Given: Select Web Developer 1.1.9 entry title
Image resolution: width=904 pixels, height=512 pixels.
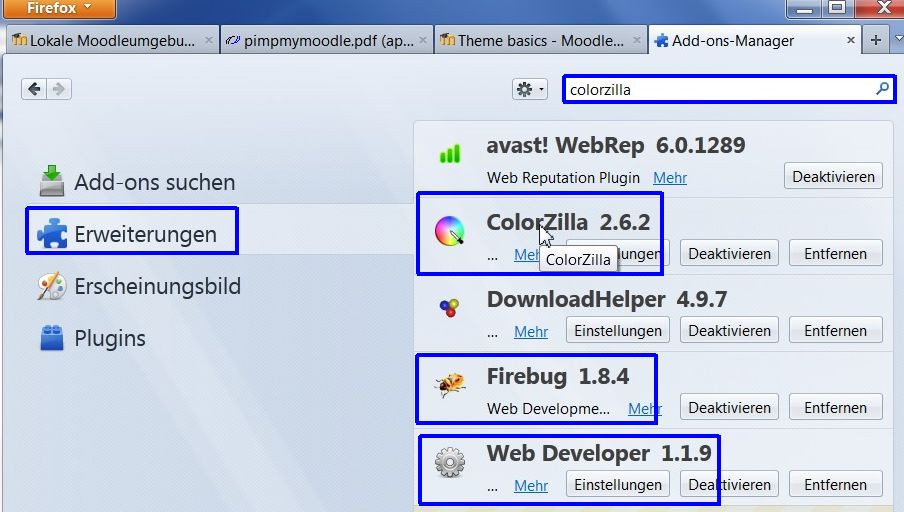Looking at the screenshot, I should point(599,453).
